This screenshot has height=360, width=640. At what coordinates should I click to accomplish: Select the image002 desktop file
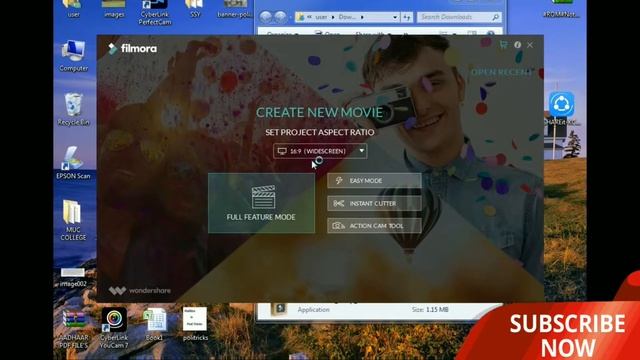73,278
